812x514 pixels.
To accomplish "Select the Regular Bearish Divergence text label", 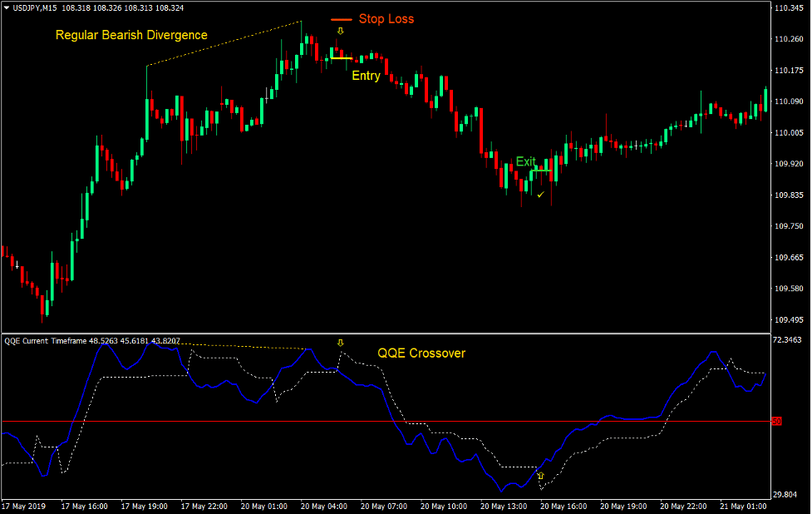I will point(130,36).
